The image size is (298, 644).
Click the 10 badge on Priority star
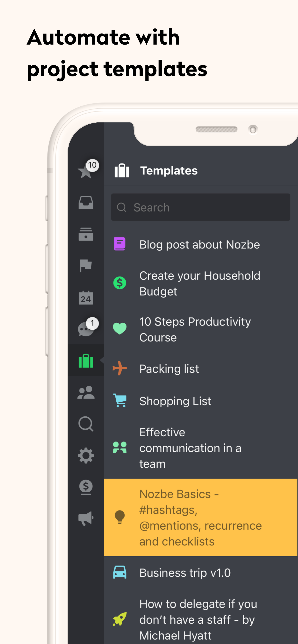[x=92, y=165]
